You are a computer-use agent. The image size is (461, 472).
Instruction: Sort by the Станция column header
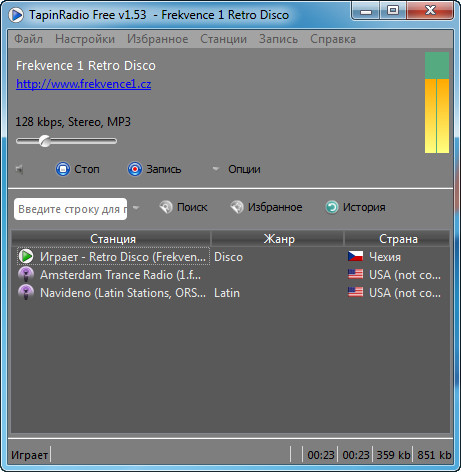pyautogui.click(x=111, y=239)
